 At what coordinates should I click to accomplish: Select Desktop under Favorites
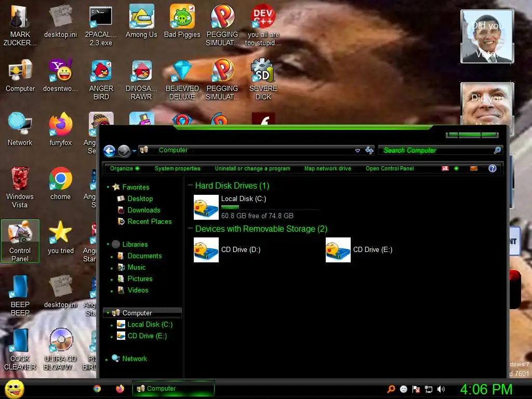pyautogui.click(x=140, y=198)
